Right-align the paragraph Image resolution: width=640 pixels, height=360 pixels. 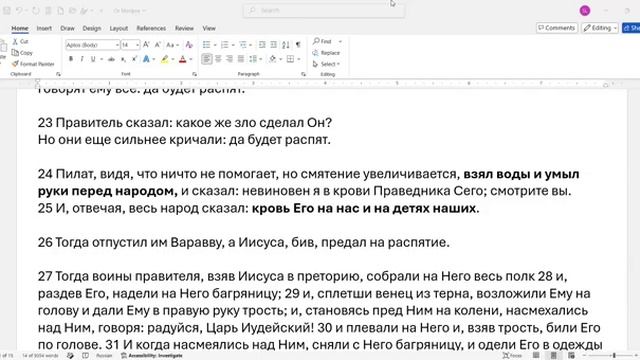click(x=229, y=59)
